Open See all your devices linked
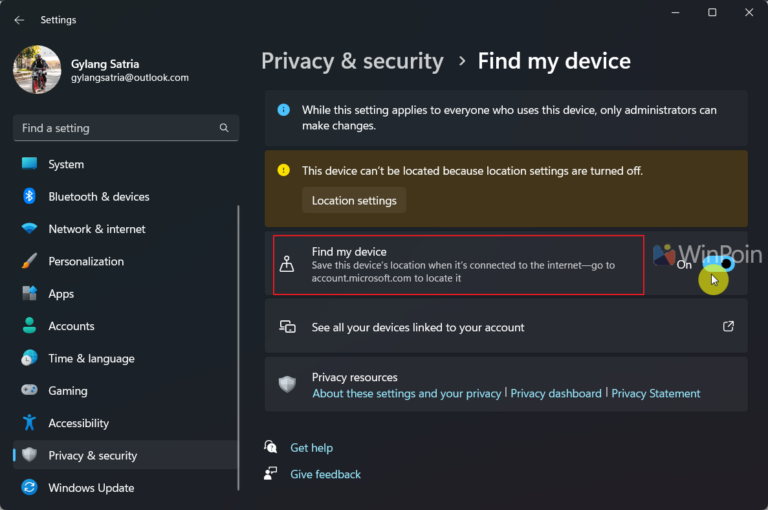 tap(506, 326)
